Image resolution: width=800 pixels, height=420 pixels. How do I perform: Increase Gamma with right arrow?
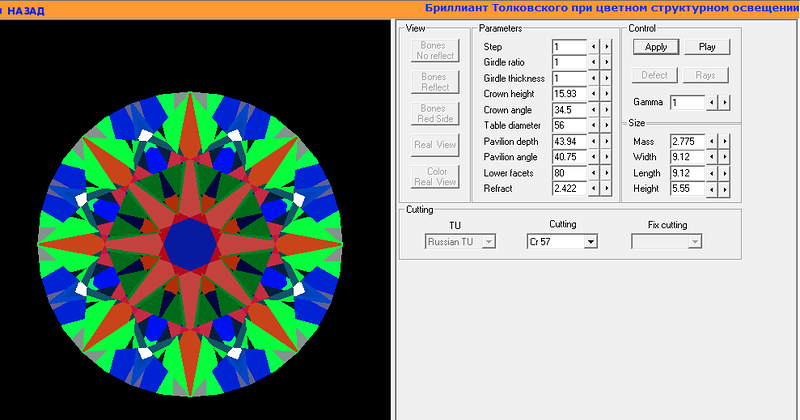[x=724, y=102]
